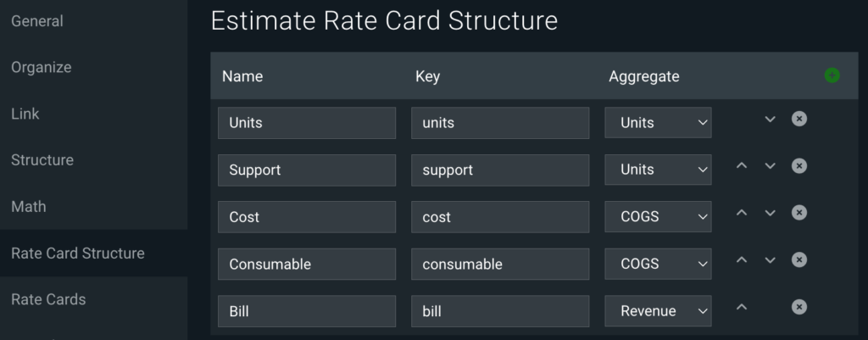Screen dimensions: 868x340
Task: Move the Bill row up
Action: point(742,307)
